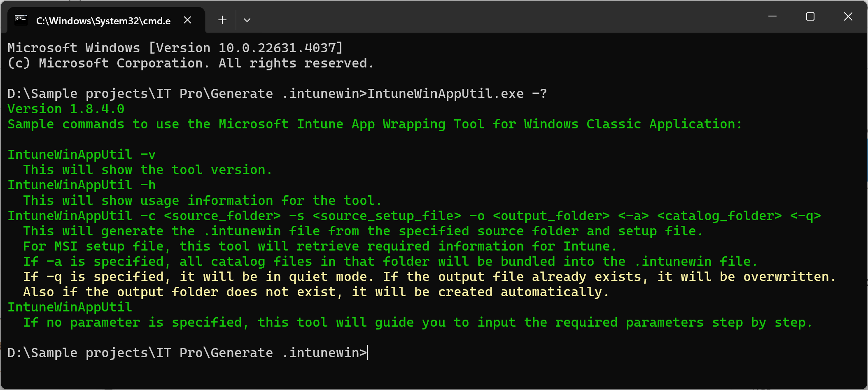868x390 pixels.
Task: Click the '<output_folder>' parameter text
Action: 551,216
